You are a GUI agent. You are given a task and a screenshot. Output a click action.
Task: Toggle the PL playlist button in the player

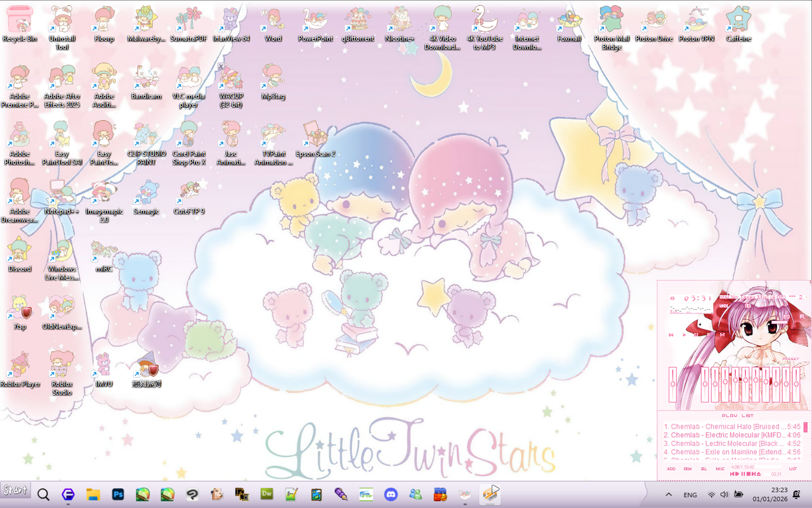[x=802, y=317]
